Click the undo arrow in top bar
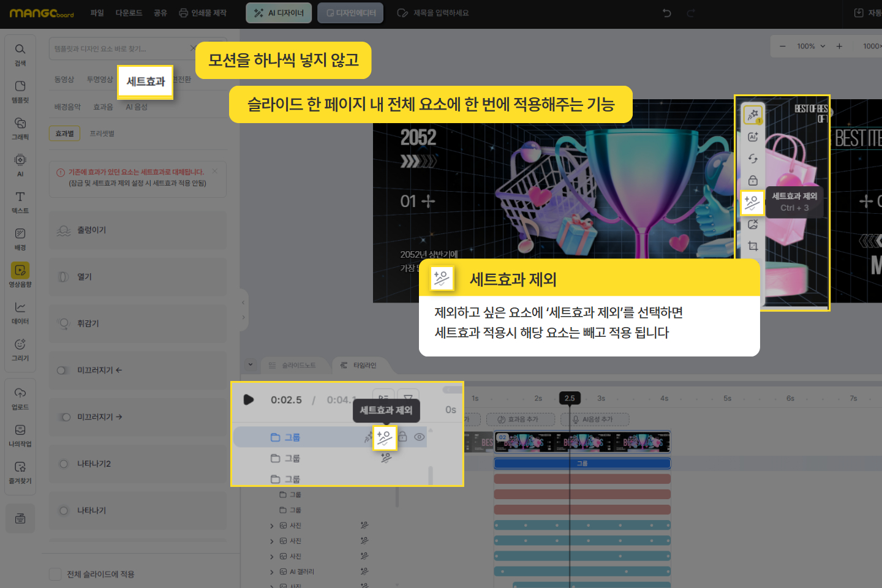Screen dimensions: 882x588 coord(667,13)
